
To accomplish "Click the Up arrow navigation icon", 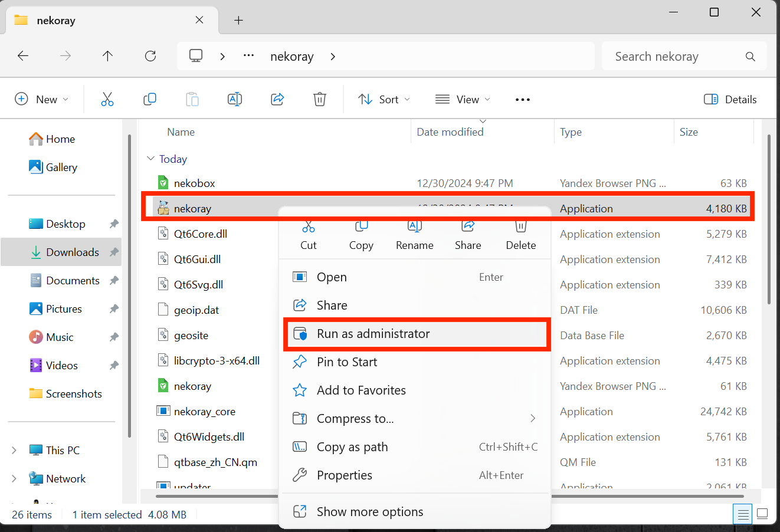I will (107, 56).
